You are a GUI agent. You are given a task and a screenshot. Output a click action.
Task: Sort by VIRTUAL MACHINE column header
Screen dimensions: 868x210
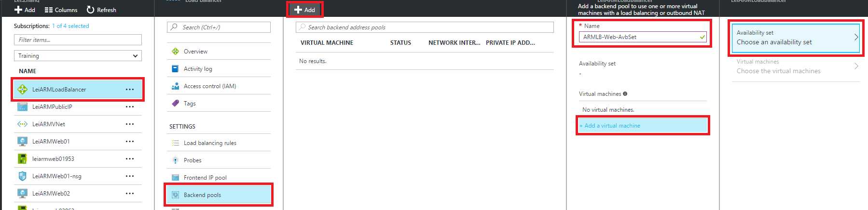click(x=327, y=43)
